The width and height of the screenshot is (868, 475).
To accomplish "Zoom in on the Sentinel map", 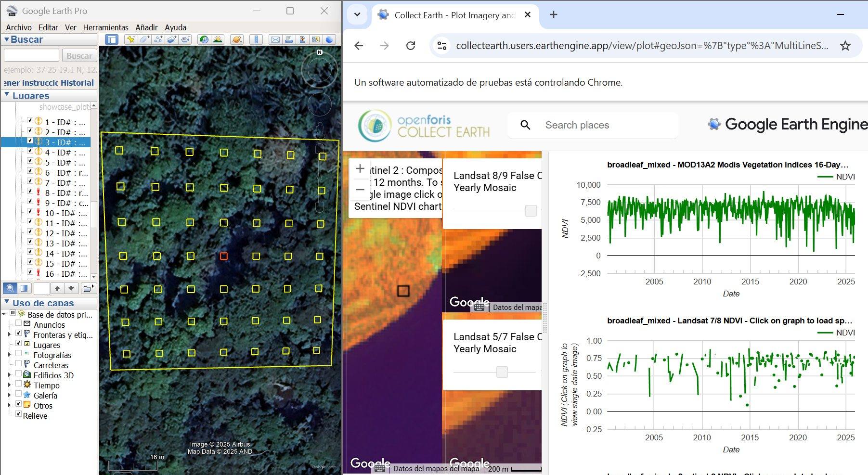I will click(360, 169).
